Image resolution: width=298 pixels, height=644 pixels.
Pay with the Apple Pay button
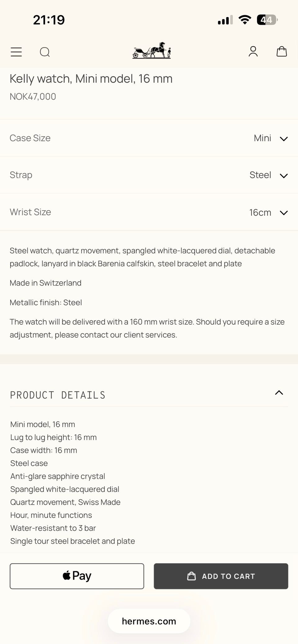[x=77, y=576]
